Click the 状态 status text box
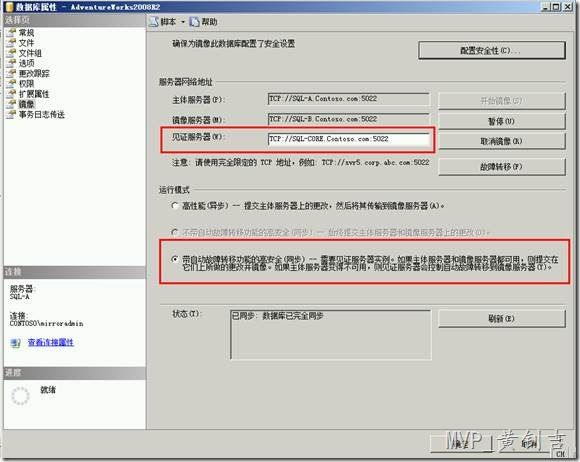Viewport: 580px width, 462px height. pyautogui.click(x=331, y=335)
